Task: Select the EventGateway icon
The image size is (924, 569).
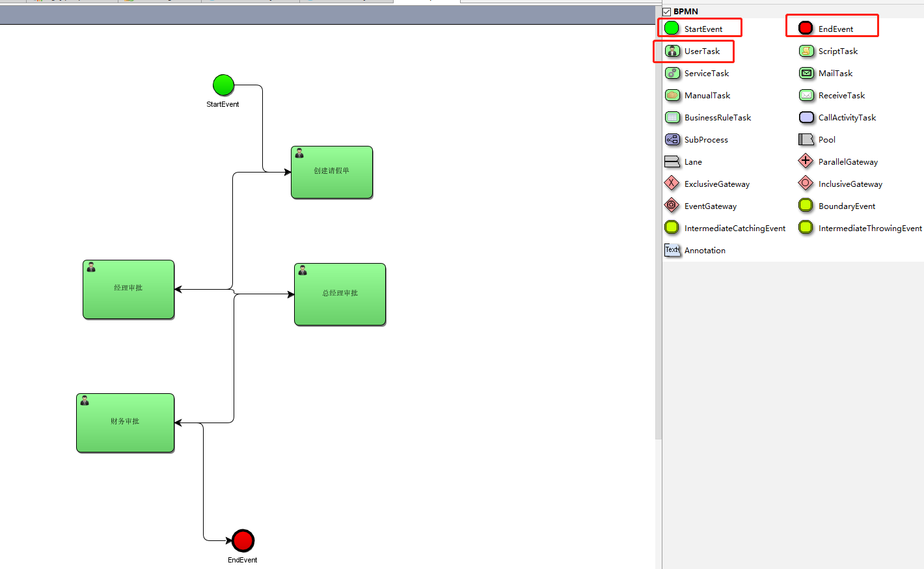Action: point(672,206)
